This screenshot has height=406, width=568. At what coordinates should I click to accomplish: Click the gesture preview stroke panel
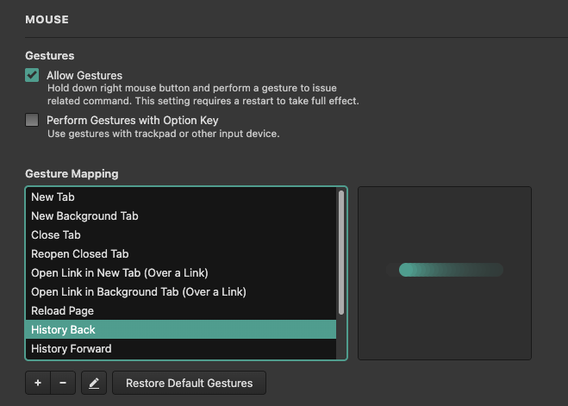[445, 273]
